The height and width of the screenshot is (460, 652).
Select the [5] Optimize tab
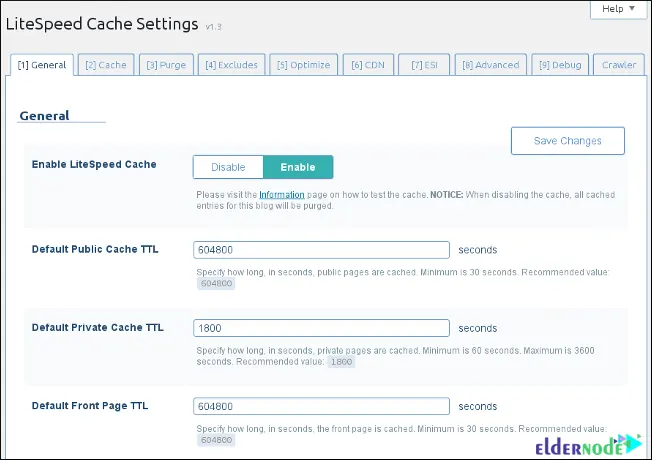click(304, 65)
